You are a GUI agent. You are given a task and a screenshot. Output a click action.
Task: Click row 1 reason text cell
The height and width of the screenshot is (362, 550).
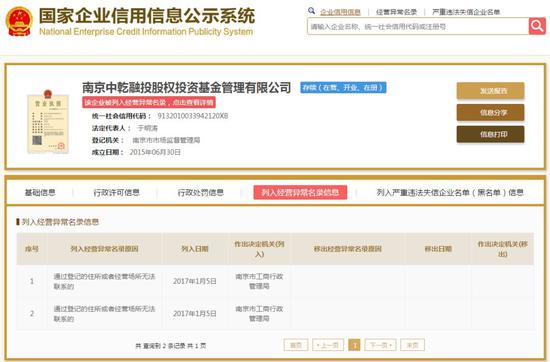[104, 281]
